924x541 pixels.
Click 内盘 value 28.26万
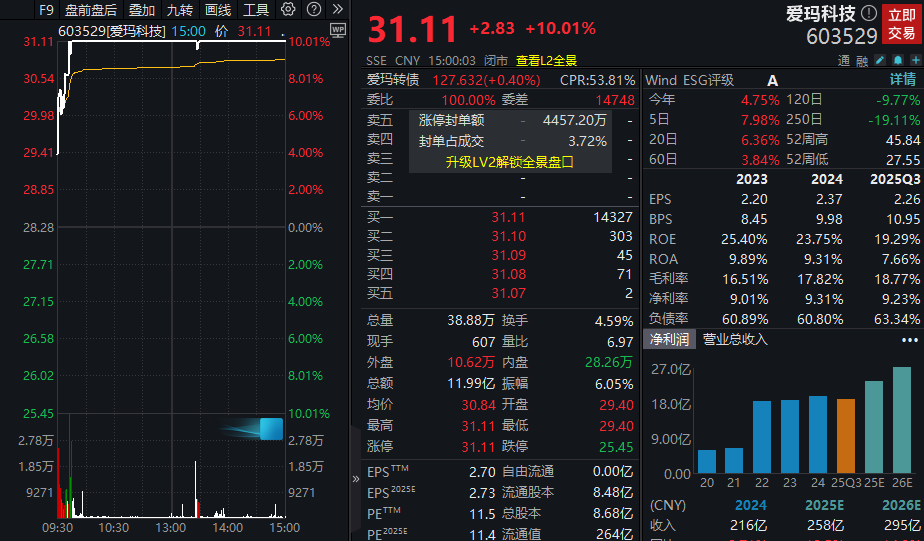(609, 362)
